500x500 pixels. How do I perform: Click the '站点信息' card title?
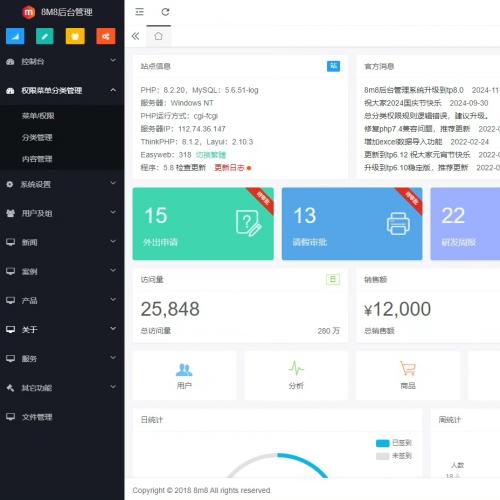pyautogui.click(x=155, y=66)
